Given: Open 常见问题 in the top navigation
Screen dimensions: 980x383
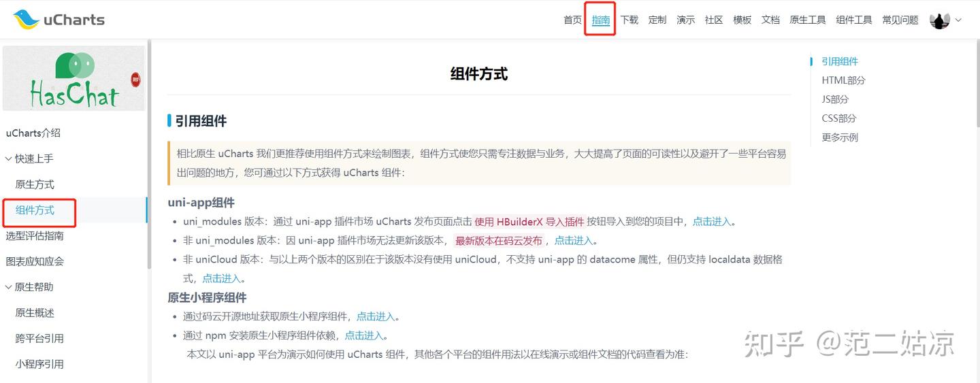Looking at the screenshot, I should (x=900, y=20).
